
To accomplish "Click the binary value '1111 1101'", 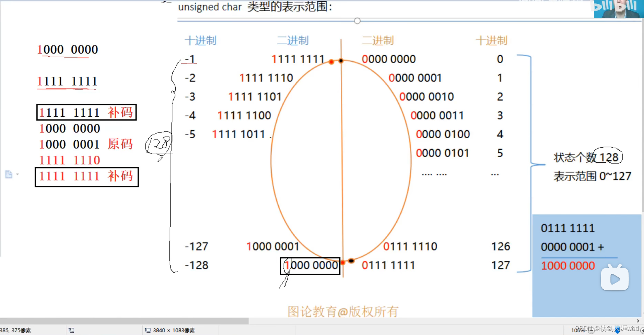I will (x=255, y=97).
